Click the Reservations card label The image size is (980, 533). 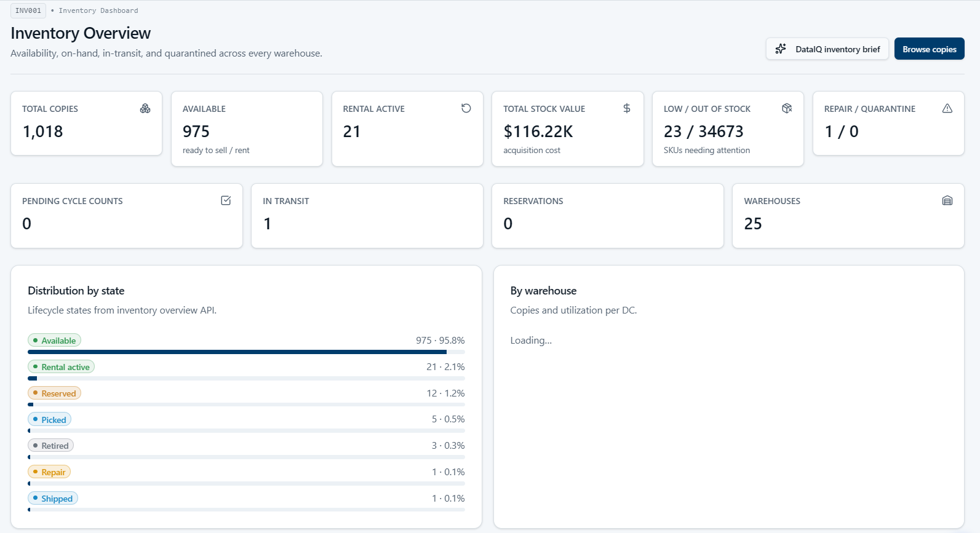533,201
